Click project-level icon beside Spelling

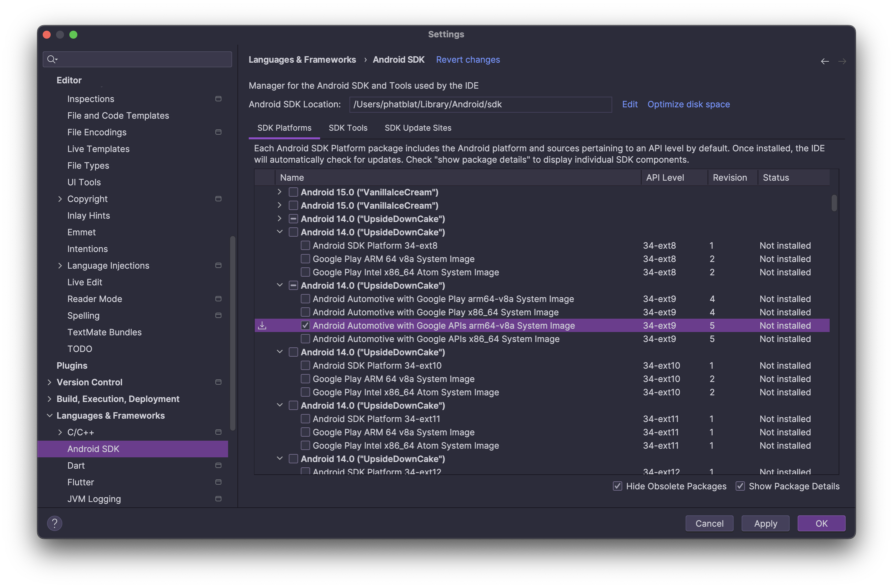218,315
